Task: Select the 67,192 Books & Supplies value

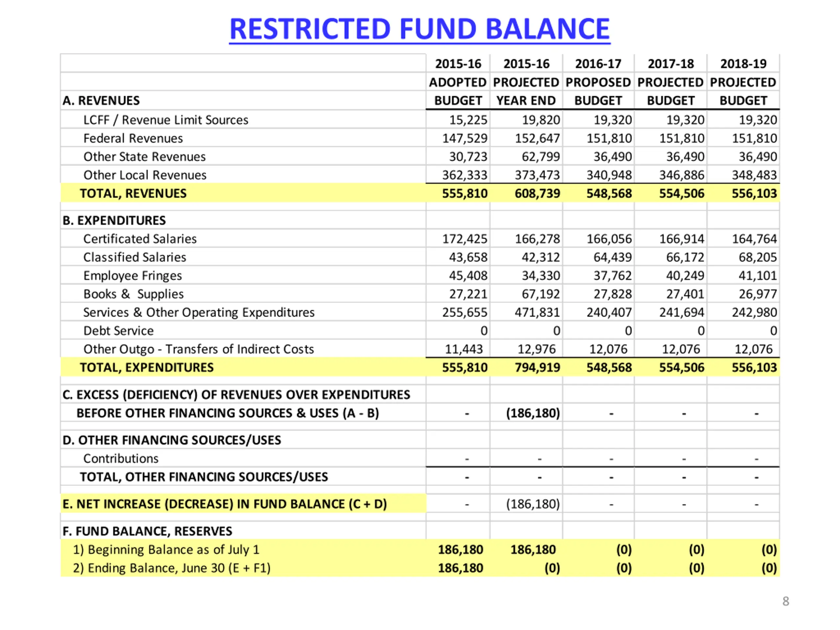Action: coord(541,294)
